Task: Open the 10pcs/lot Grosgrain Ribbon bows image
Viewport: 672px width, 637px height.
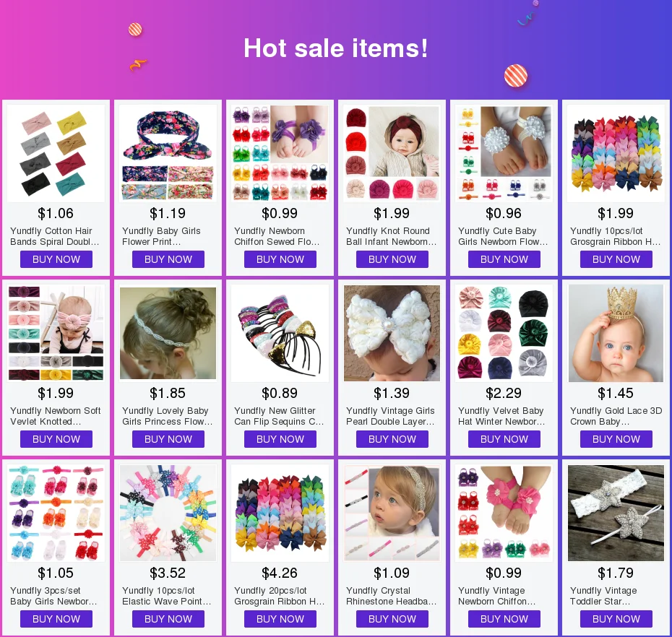Action: 616,153
